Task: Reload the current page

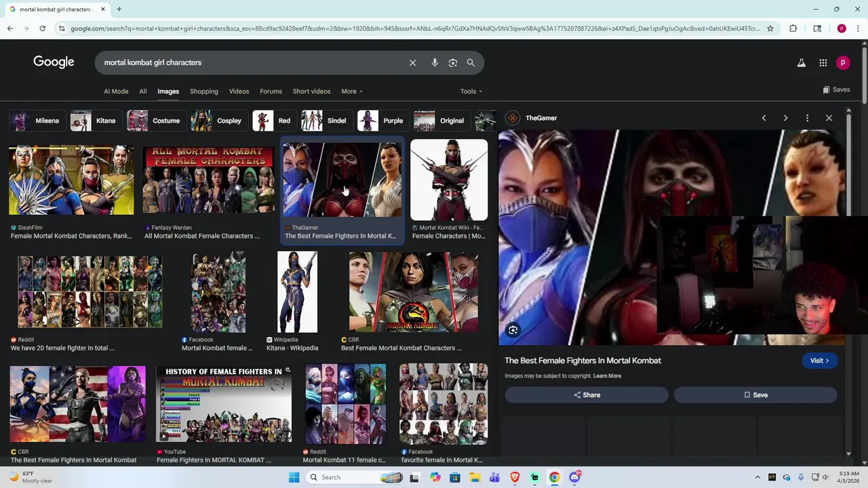Action: click(42, 28)
